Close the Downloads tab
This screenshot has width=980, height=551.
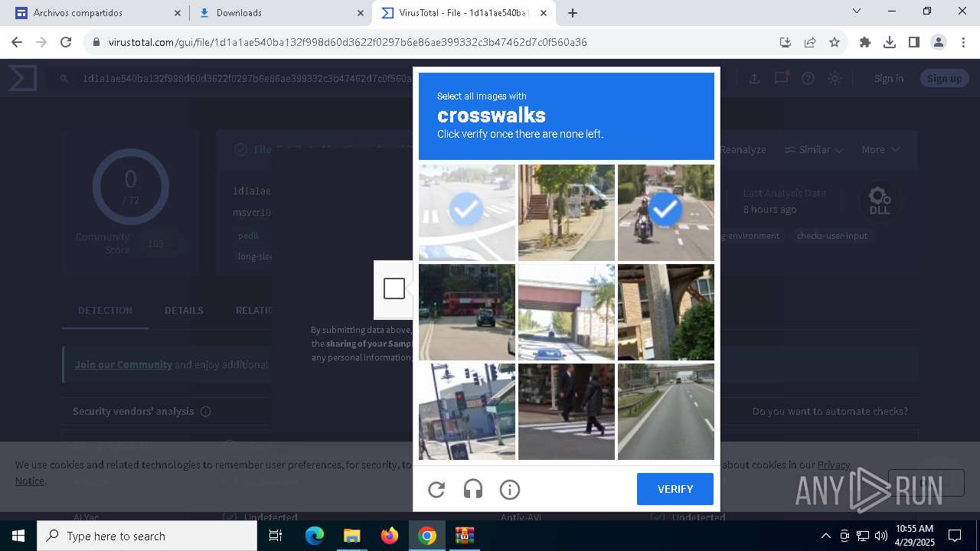tap(361, 13)
